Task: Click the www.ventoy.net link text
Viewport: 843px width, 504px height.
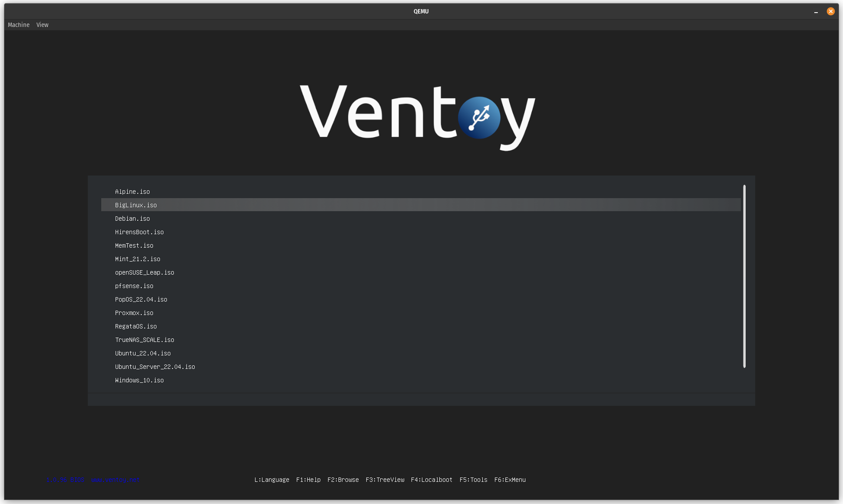Action: click(115, 480)
